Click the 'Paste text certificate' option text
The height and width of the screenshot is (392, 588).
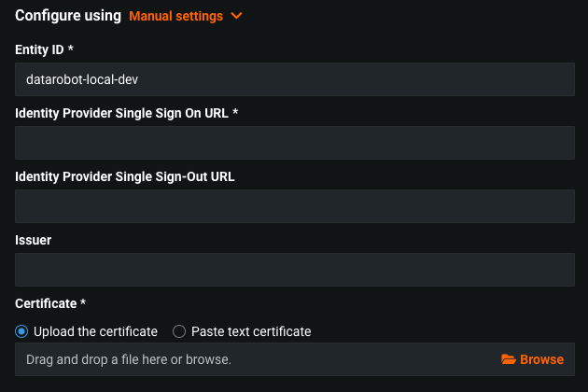tap(251, 331)
